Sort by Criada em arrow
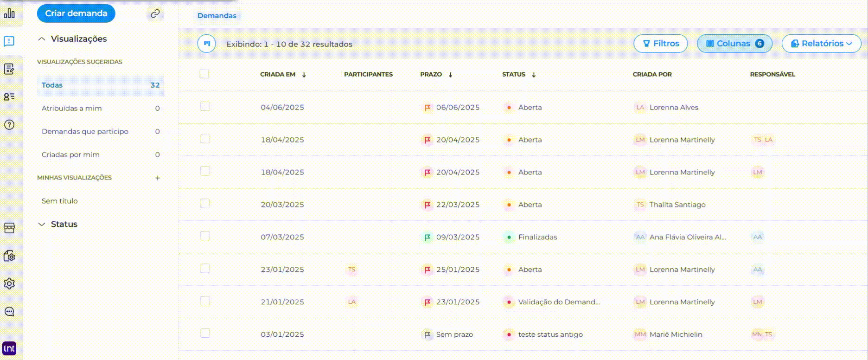This screenshot has height=360, width=868. tap(304, 75)
